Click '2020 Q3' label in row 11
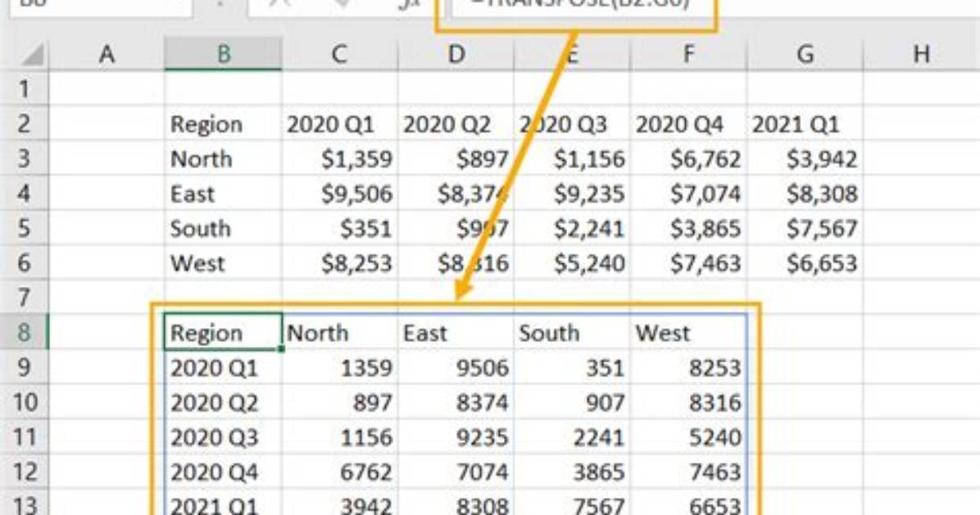 click(223, 437)
